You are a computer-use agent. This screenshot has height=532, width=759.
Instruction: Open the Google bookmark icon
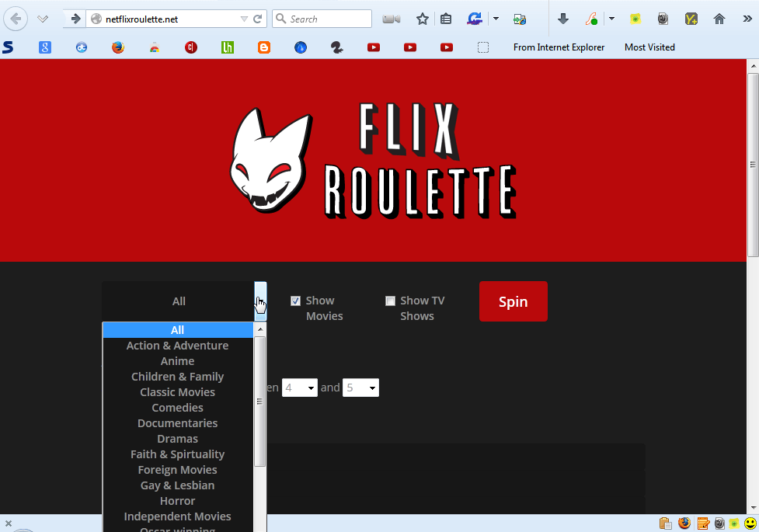pos(45,47)
